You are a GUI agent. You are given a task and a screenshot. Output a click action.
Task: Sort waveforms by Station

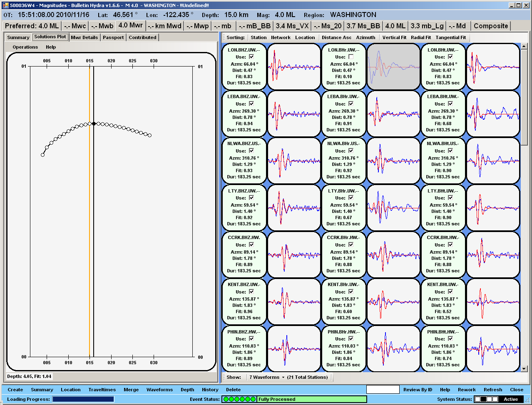[x=259, y=37]
